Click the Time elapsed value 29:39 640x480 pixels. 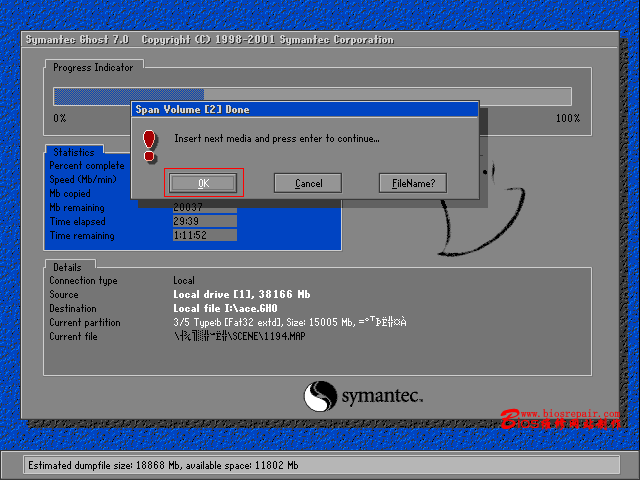205,221
